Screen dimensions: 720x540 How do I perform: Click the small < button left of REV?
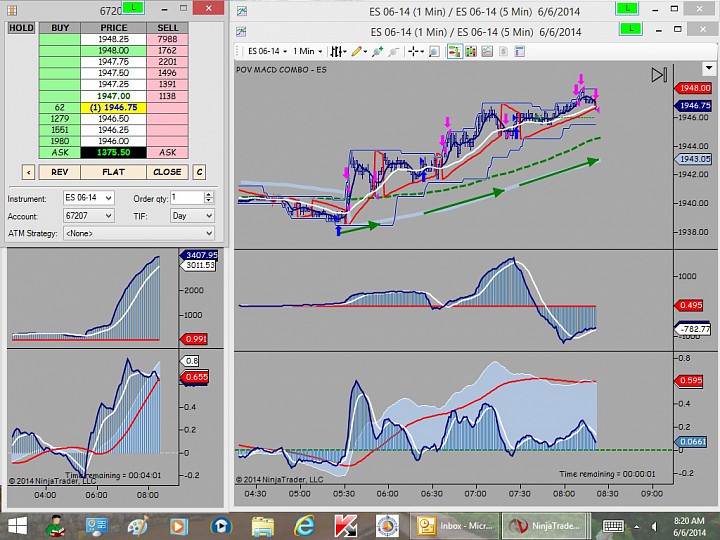[28, 172]
